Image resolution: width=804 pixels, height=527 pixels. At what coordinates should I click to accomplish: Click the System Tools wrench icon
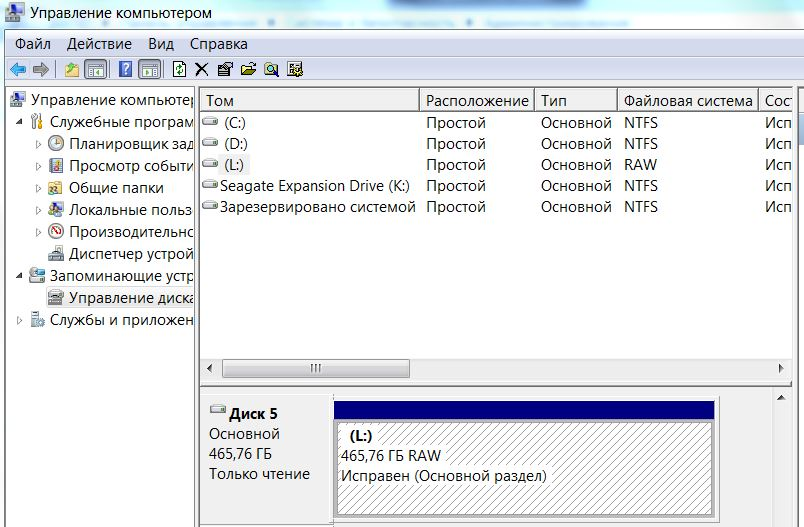(36, 121)
